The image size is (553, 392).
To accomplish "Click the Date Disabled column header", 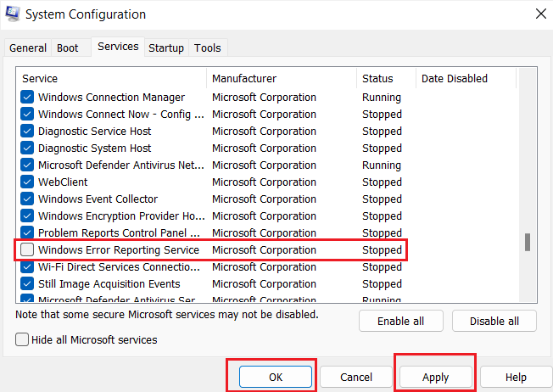I will click(x=466, y=78).
